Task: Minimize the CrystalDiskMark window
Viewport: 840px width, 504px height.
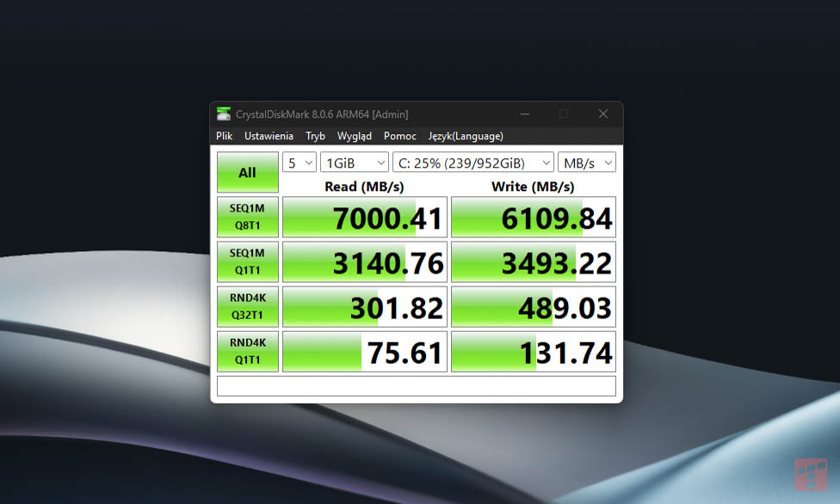Action: (524, 114)
